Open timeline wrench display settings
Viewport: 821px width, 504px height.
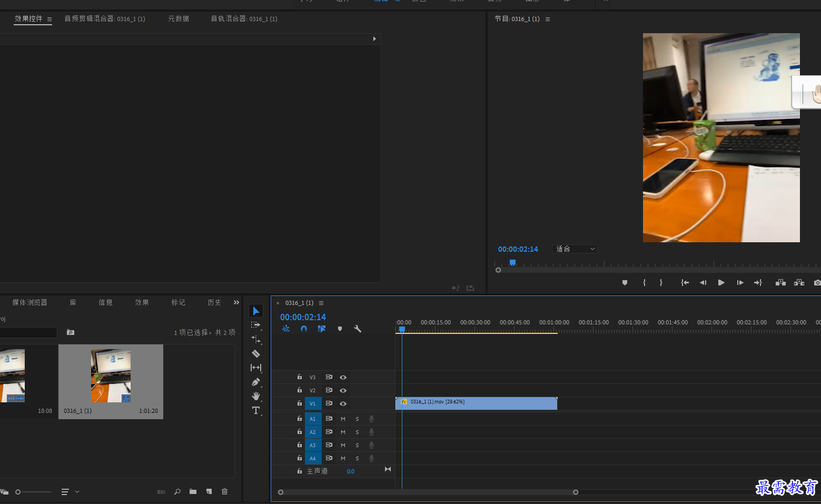[x=358, y=329]
